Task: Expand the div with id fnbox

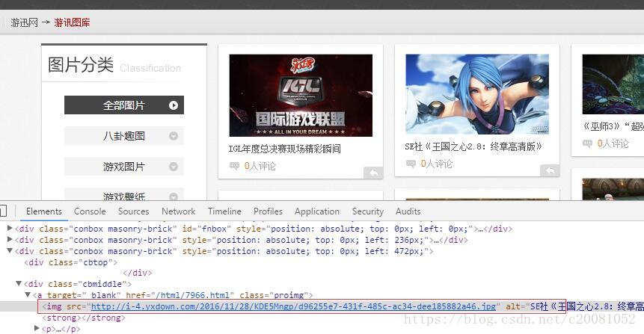Action: (10, 228)
